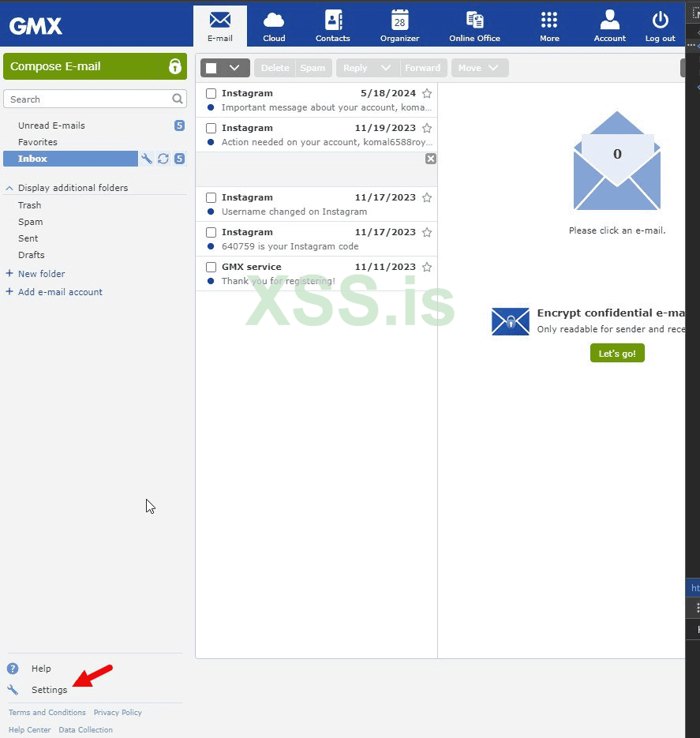Click the Let's go! button

(617, 353)
